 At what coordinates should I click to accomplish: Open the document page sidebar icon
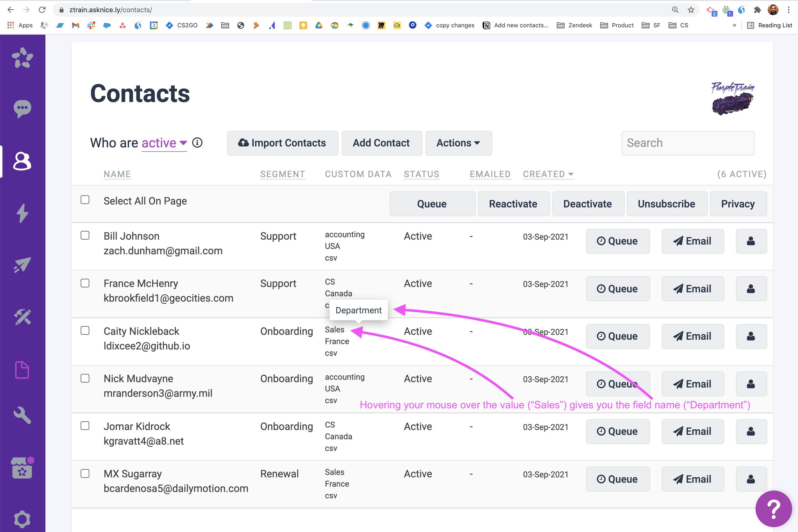click(x=22, y=369)
